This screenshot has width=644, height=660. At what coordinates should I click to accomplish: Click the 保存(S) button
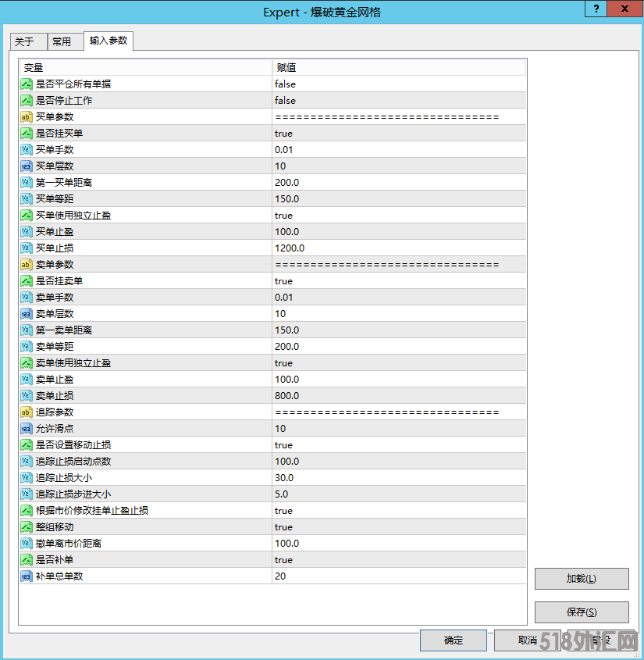(x=581, y=612)
